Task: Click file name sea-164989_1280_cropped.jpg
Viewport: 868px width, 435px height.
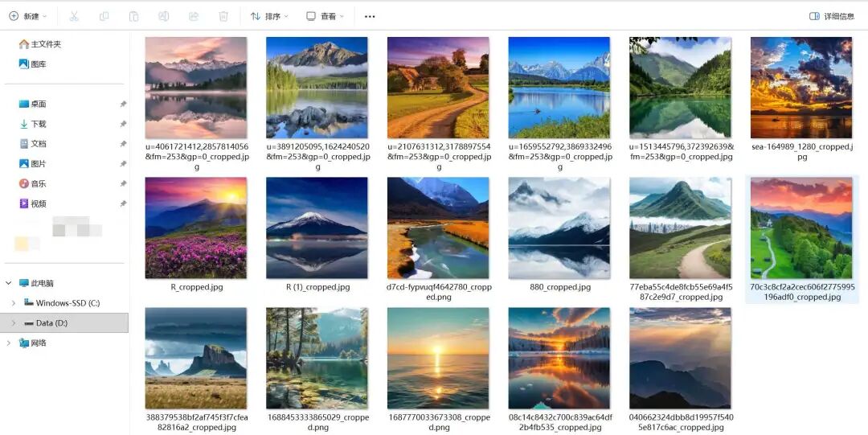Action: tap(801, 152)
